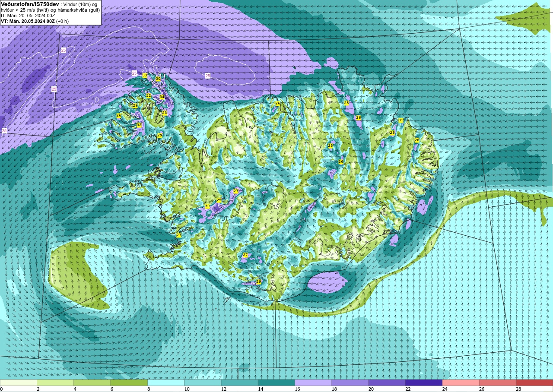The height and width of the screenshot is (392, 553).
Task: Click the "6" tick on the color scale
Action: coord(111,389)
